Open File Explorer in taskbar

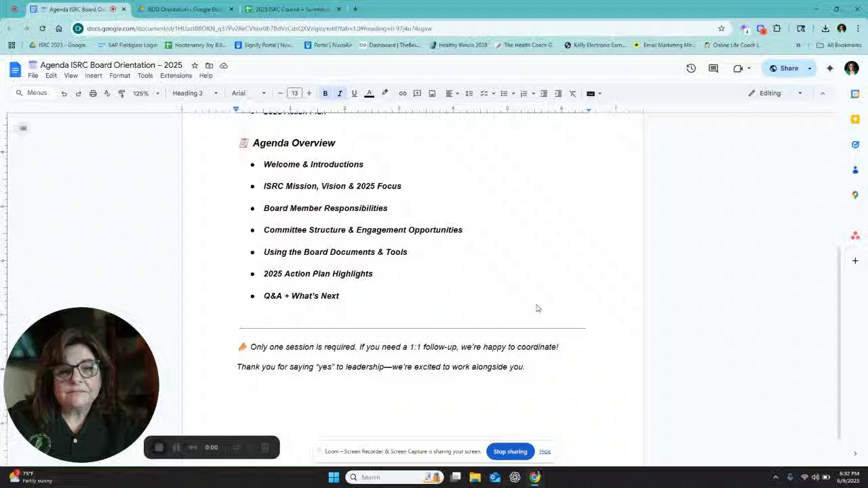click(x=475, y=477)
